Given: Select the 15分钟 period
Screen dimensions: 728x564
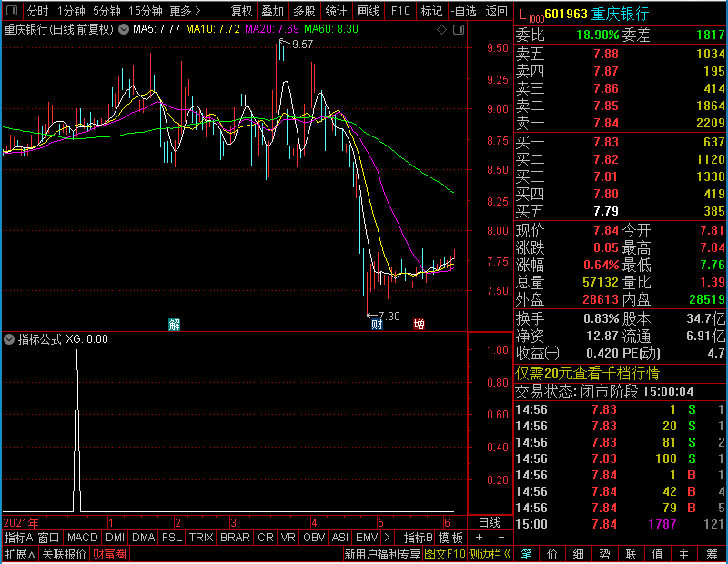Looking at the screenshot, I should pos(145,11).
